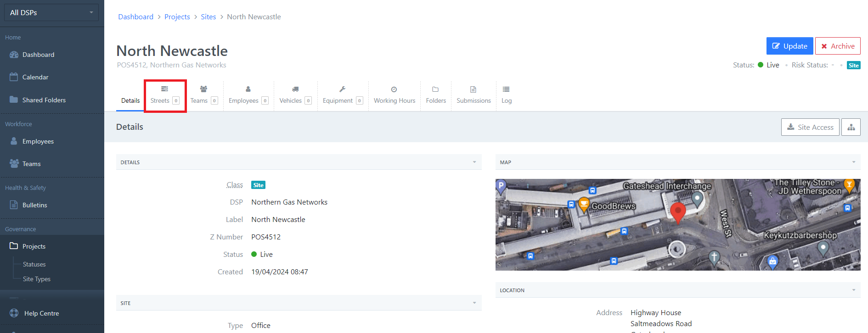Click the Bulletins document icon
Image resolution: width=868 pixels, height=333 pixels.
pyautogui.click(x=14, y=205)
